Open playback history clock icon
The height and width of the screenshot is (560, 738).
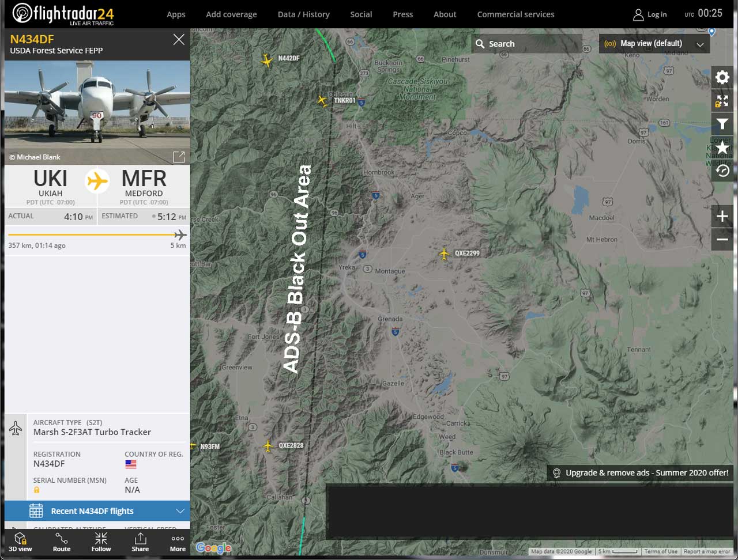[722, 171]
